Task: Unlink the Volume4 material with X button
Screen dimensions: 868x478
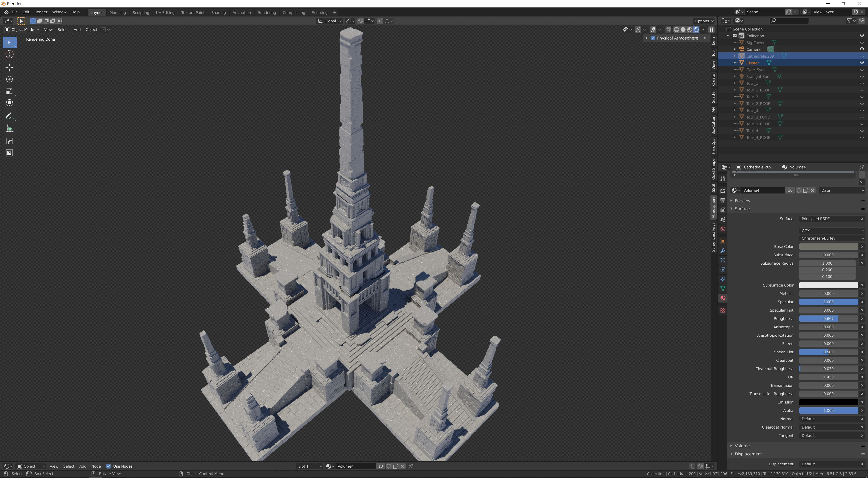Action: (812, 190)
